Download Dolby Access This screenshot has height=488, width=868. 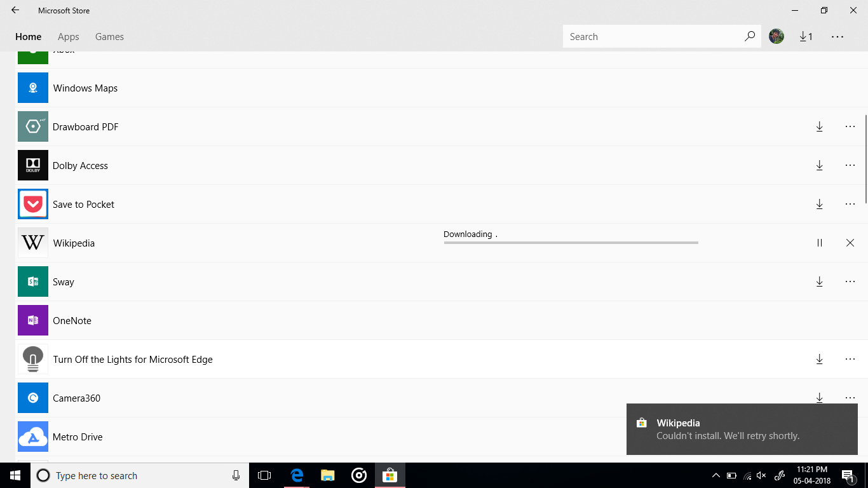pos(820,165)
